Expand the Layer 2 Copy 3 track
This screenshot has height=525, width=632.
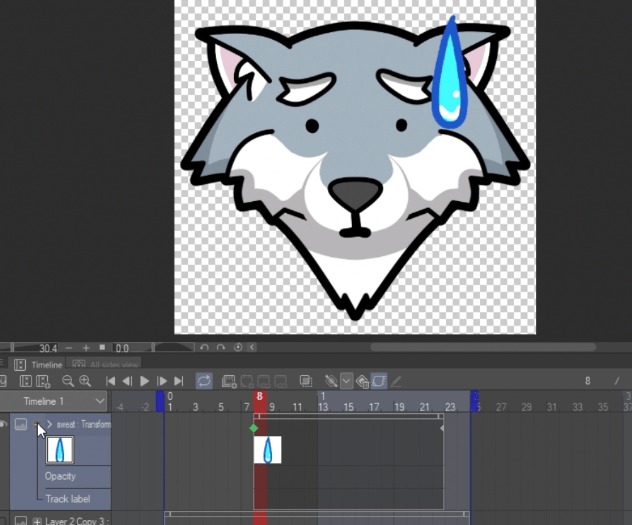pyautogui.click(x=37, y=520)
